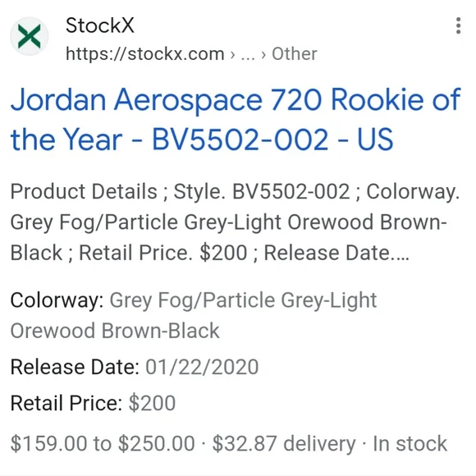
Task: Click the Retail Price. $200 snippet text
Action: (x=163, y=253)
